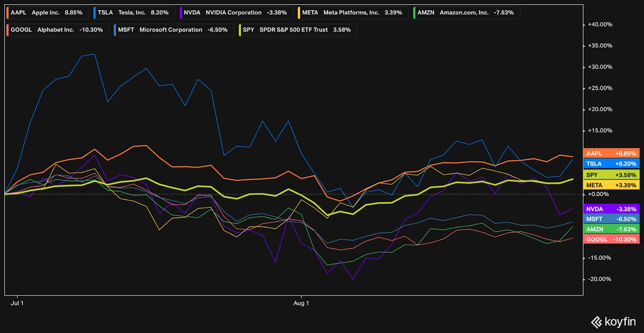Select the SPY SPDR S&P 500 legend chip
The height and width of the screenshot is (333, 644).
298,30
